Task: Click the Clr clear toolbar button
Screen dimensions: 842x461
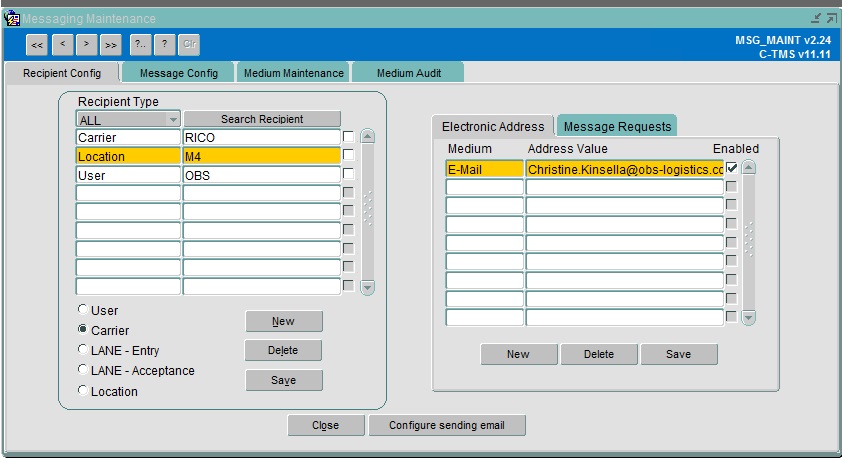Action: [190, 45]
